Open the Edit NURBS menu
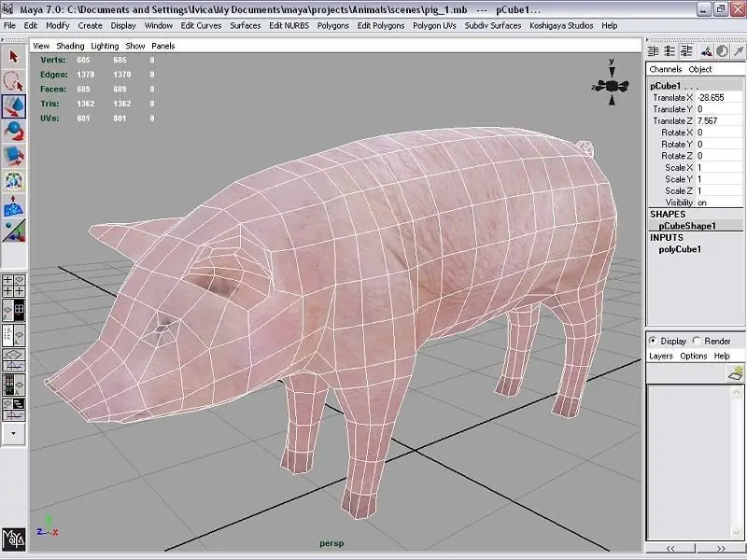747x560 pixels. click(x=289, y=26)
